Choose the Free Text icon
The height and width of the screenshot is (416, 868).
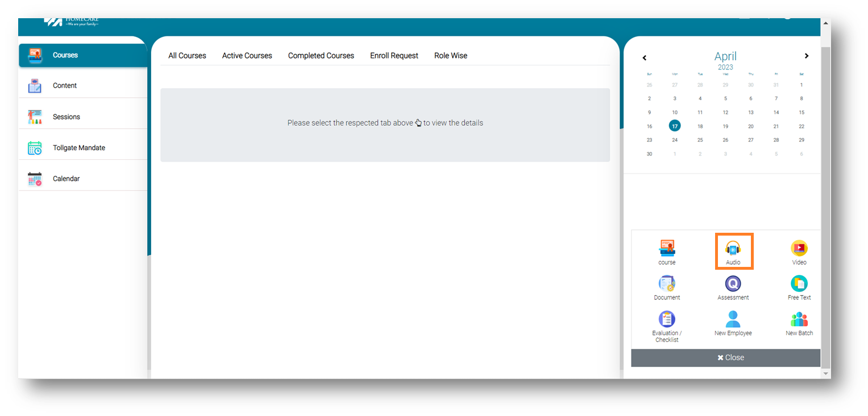click(799, 284)
